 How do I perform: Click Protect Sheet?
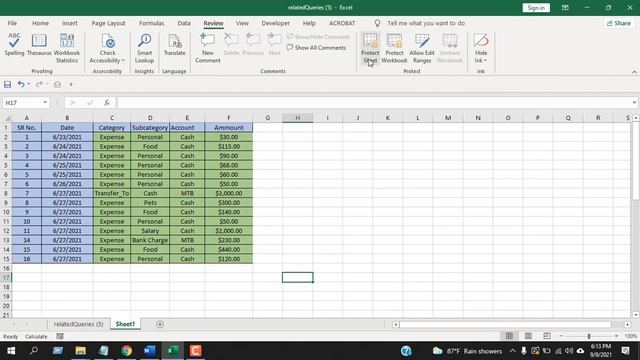coord(370,48)
